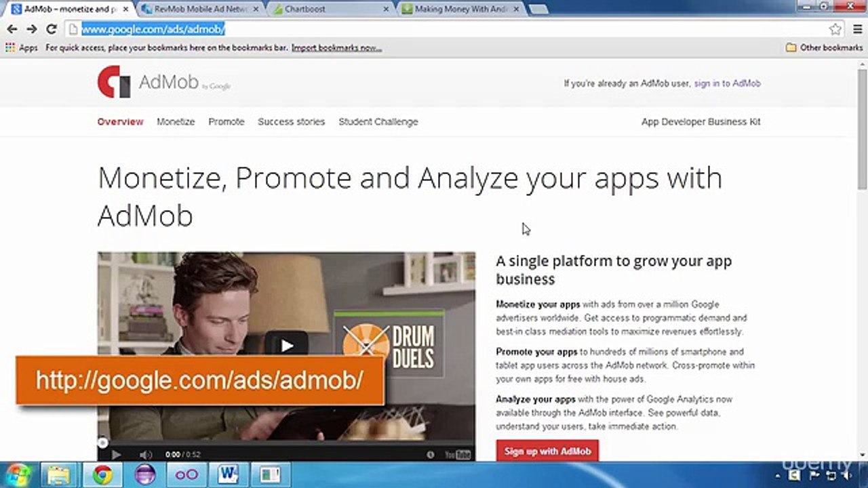This screenshot has width=868, height=488.
Task: Click the sign in to AdMob link
Action: (x=727, y=83)
